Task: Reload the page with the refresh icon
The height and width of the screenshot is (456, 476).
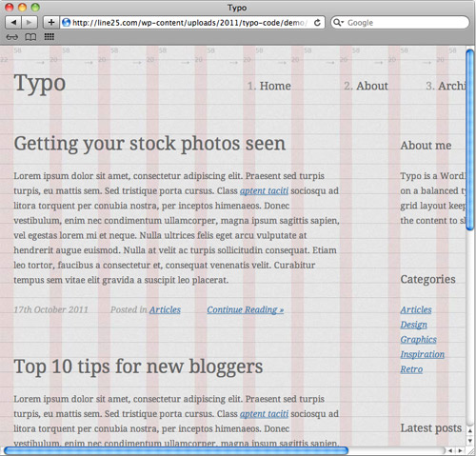Action: (317, 23)
